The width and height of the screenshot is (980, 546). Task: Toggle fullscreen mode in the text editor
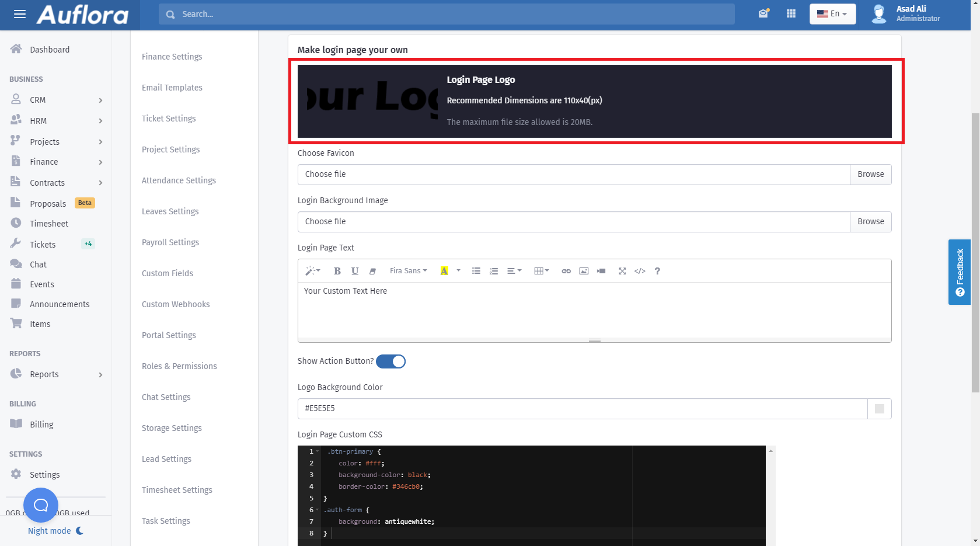pos(622,270)
